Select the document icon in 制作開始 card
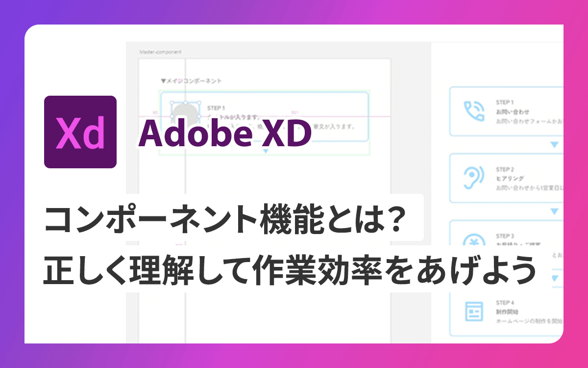This screenshot has height=368, width=588. (x=474, y=311)
